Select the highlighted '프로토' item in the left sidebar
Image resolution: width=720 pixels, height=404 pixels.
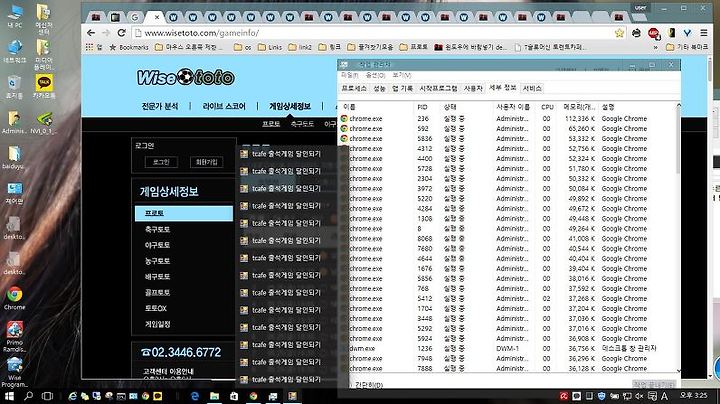[x=184, y=213]
